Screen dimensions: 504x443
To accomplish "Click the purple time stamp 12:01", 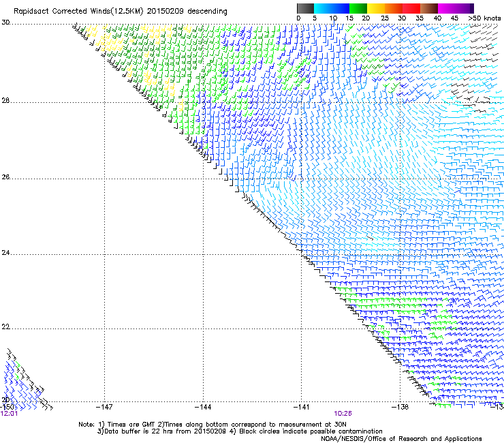I will [x=9, y=414].
